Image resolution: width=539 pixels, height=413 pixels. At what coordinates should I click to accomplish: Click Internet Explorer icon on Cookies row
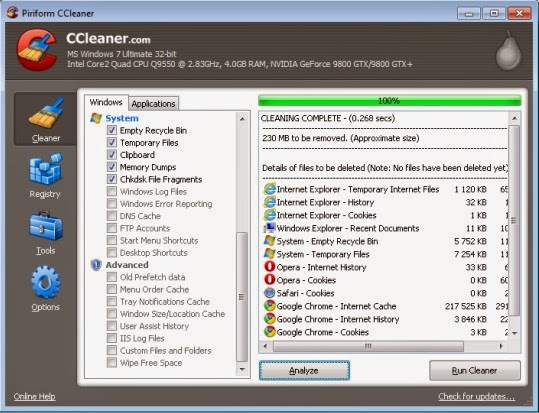coord(270,215)
